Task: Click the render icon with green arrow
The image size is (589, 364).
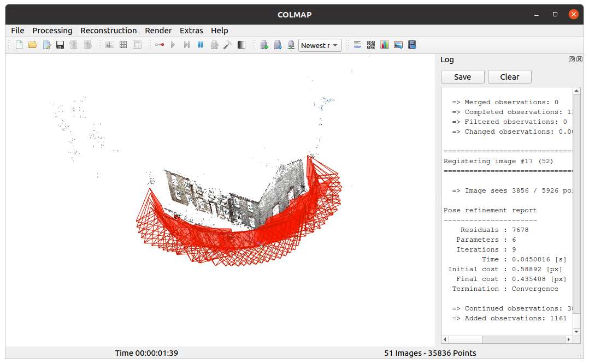Action: point(291,45)
